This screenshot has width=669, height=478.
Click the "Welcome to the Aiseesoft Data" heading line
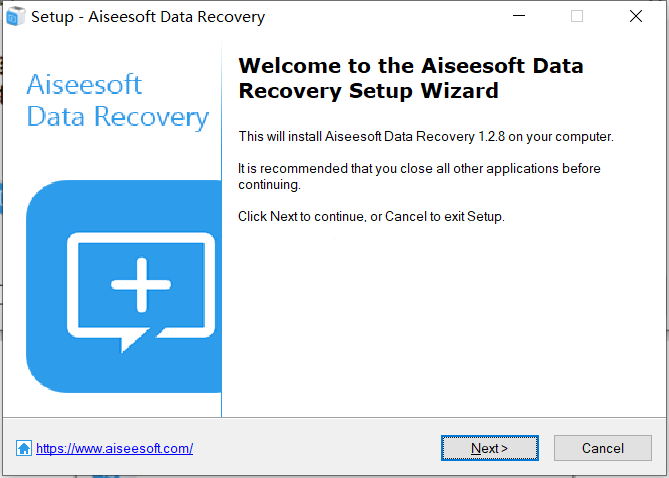[x=411, y=66]
